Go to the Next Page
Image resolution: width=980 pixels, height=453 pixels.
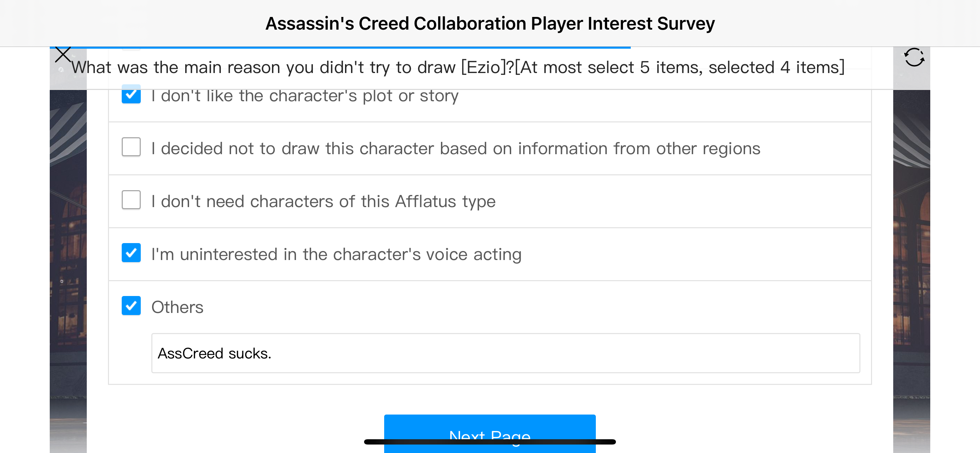tap(490, 434)
